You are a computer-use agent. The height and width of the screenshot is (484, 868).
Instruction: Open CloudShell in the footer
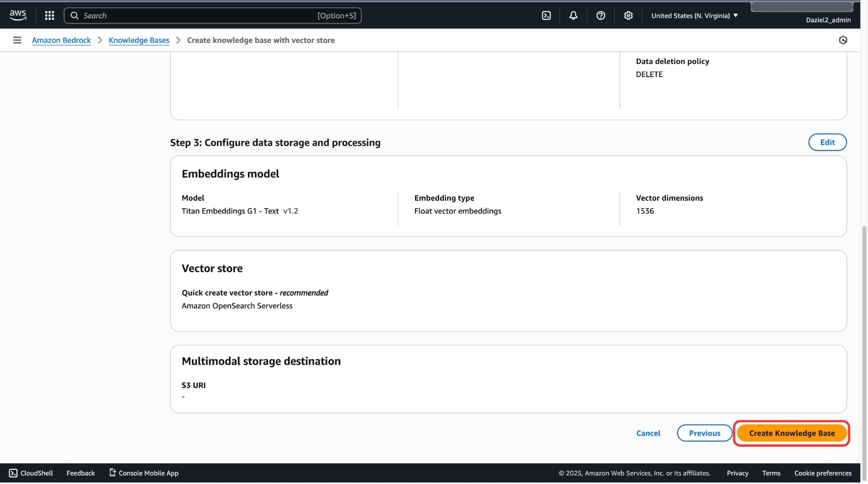tap(31, 473)
